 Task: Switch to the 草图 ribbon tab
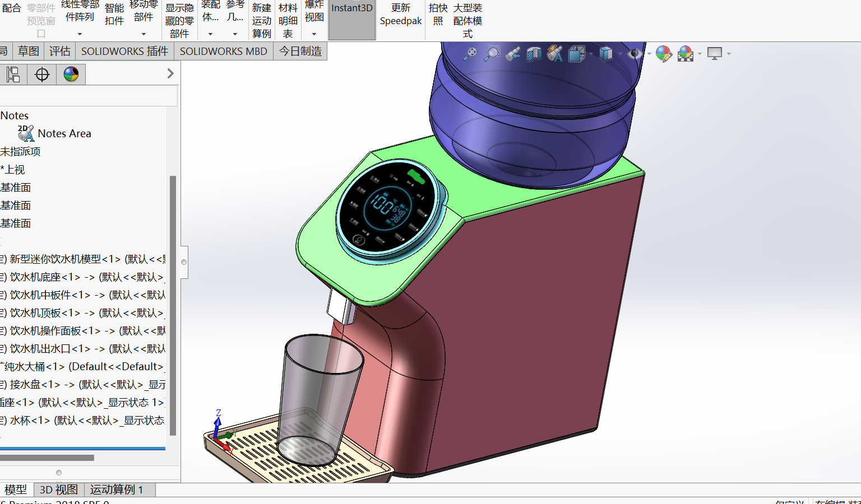(x=29, y=51)
